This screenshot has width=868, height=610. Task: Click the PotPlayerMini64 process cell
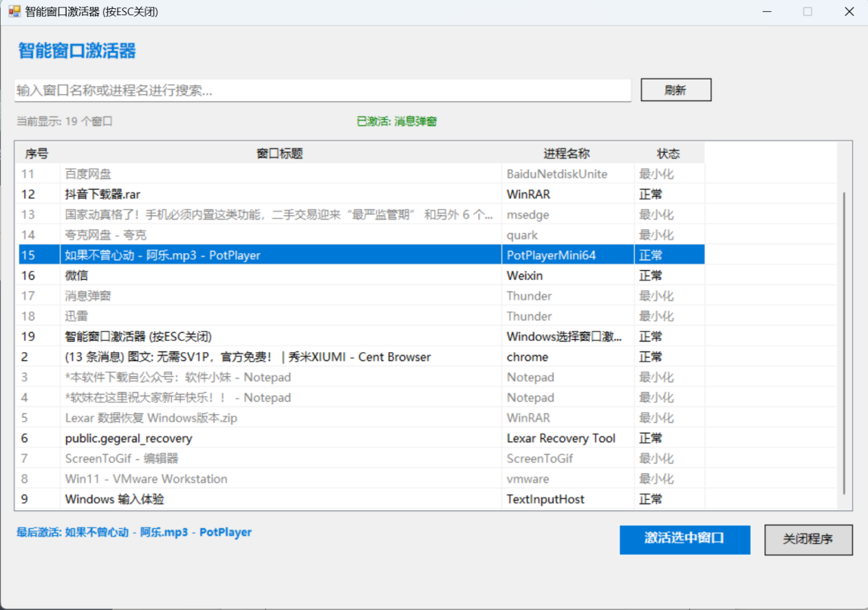[x=567, y=256]
